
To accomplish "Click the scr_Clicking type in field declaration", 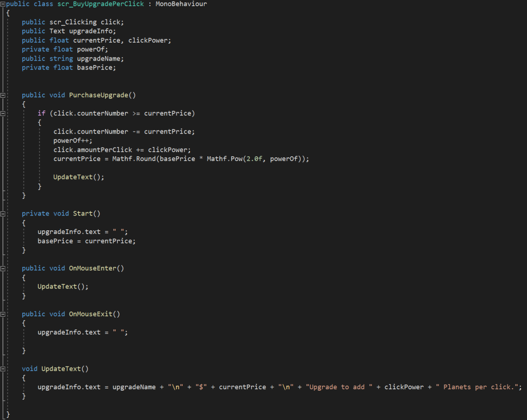I will (x=72, y=22).
